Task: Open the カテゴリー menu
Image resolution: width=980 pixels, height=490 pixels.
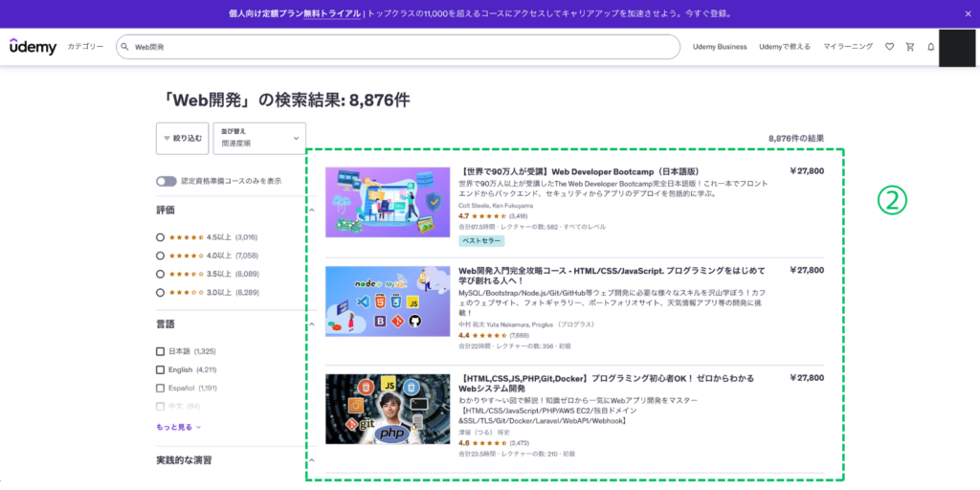Action: point(85,47)
